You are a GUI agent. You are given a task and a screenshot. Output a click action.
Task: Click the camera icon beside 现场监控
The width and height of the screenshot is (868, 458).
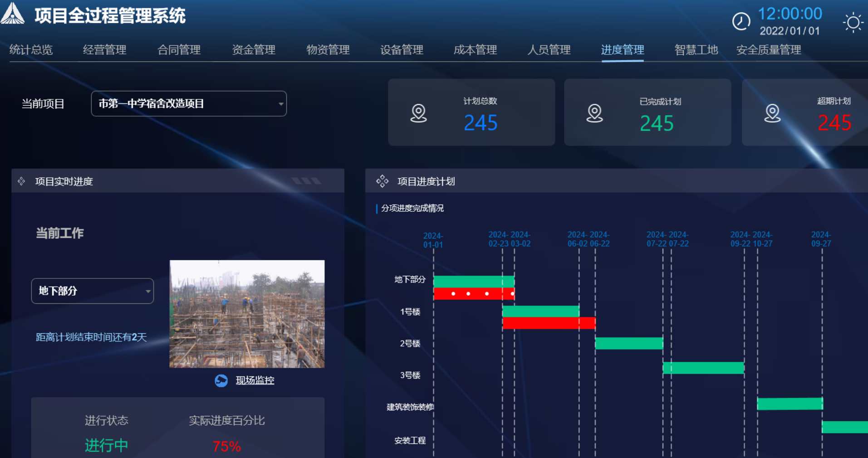point(221,380)
